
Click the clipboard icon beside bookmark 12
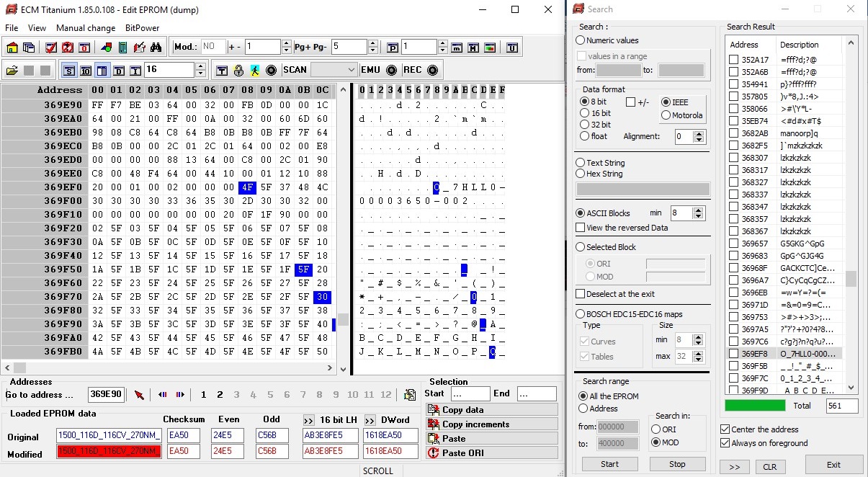(410, 394)
